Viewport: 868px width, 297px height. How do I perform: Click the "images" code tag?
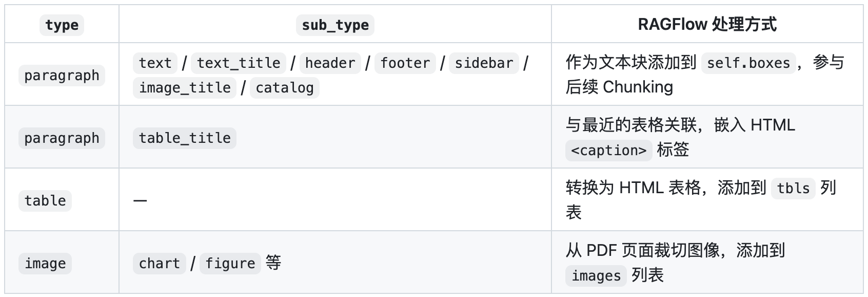click(x=596, y=276)
